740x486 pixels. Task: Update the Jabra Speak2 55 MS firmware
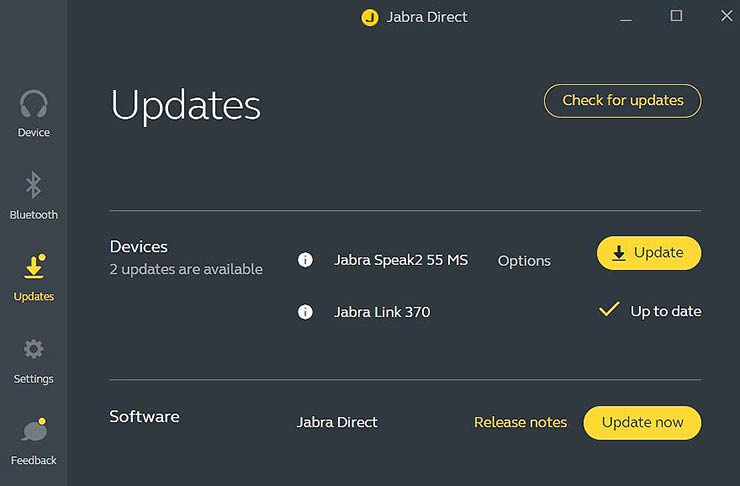pos(648,253)
